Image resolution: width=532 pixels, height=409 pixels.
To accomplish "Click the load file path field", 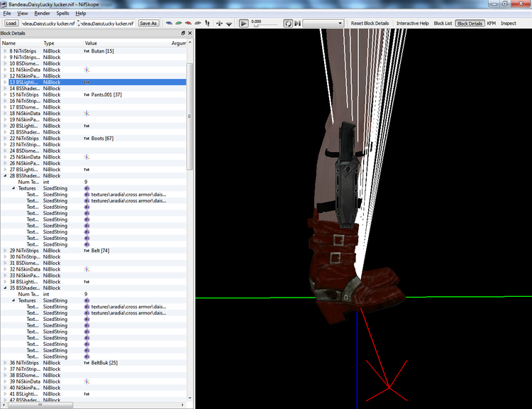I will click(x=48, y=23).
